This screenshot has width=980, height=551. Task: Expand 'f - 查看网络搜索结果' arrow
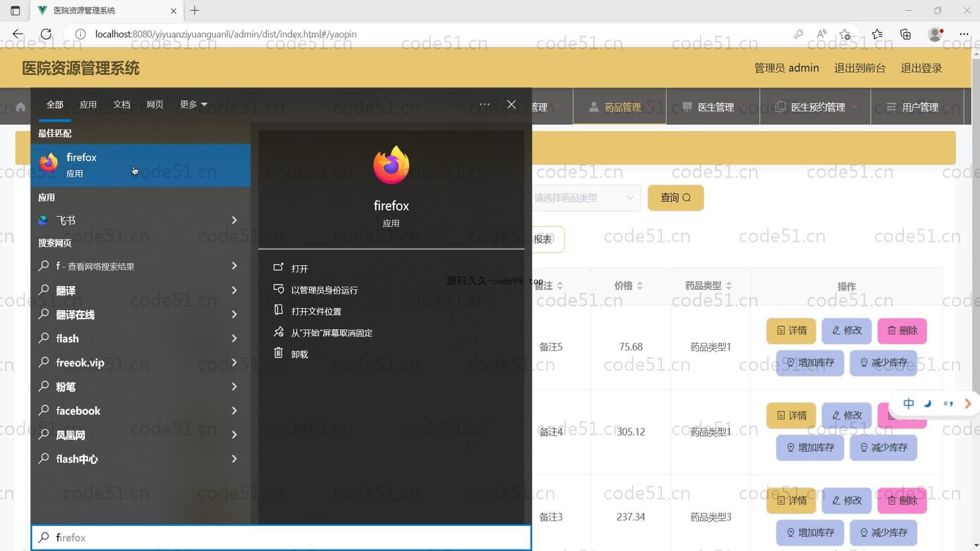click(x=234, y=266)
